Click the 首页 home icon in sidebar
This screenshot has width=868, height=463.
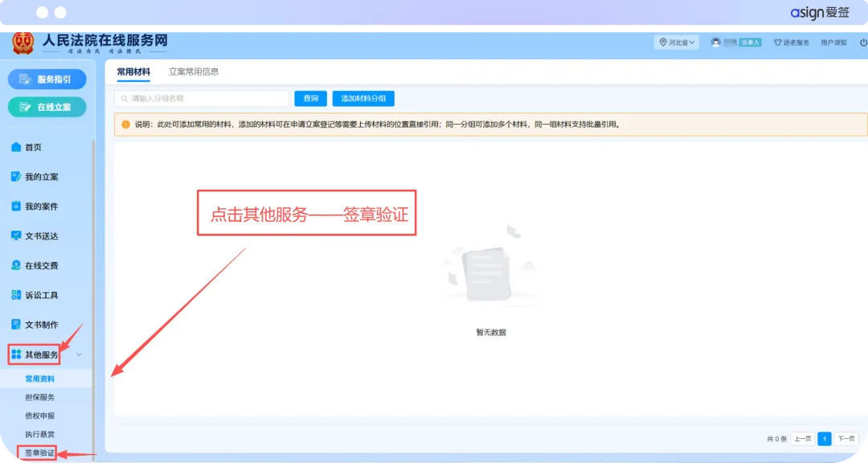(x=16, y=147)
